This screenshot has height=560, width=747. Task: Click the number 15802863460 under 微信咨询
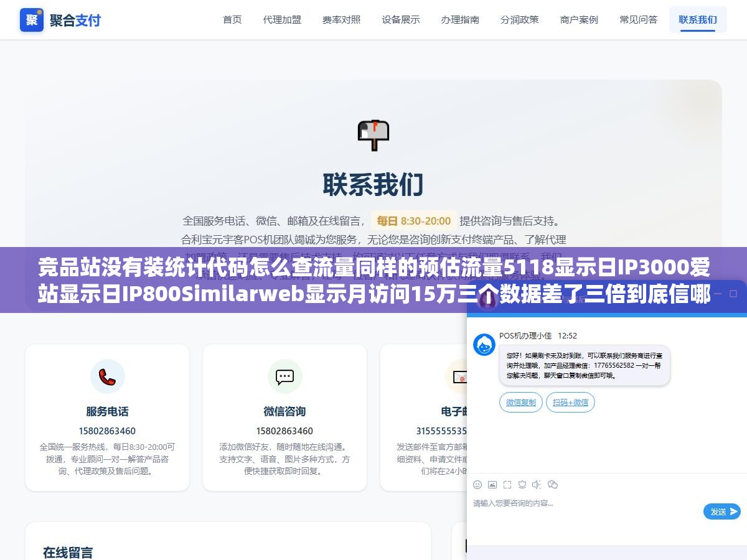[284, 431]
